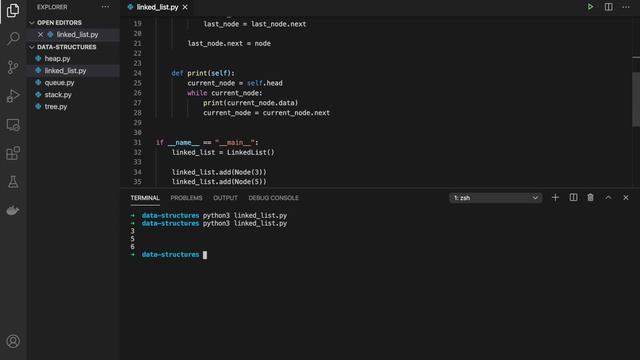Click 'linked_list = LinkedList()' code line

(x=223, y=152)
